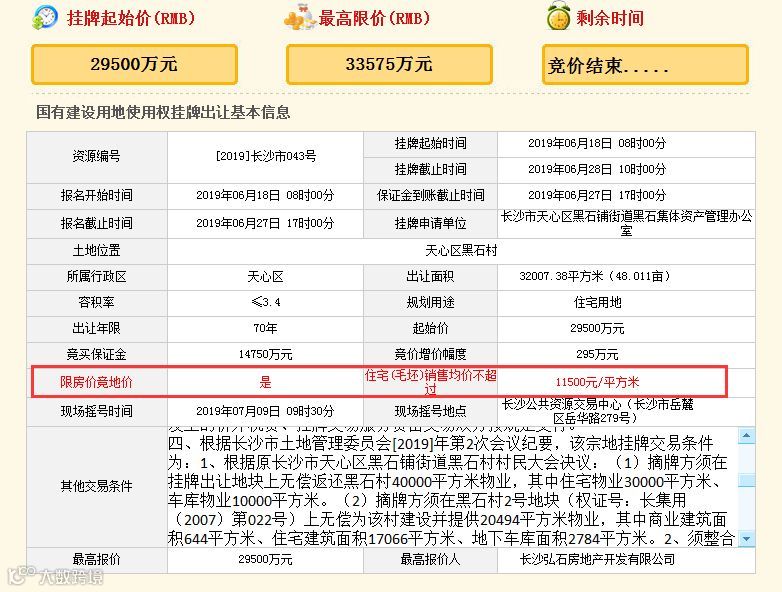Click inside the 其他交易条件 text content area
The image size is (782, 592).
[x=452, y=487]
